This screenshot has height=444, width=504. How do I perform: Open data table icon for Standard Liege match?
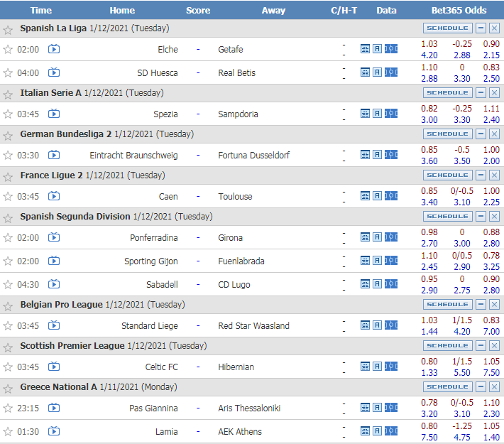click(x=365, y=325)
